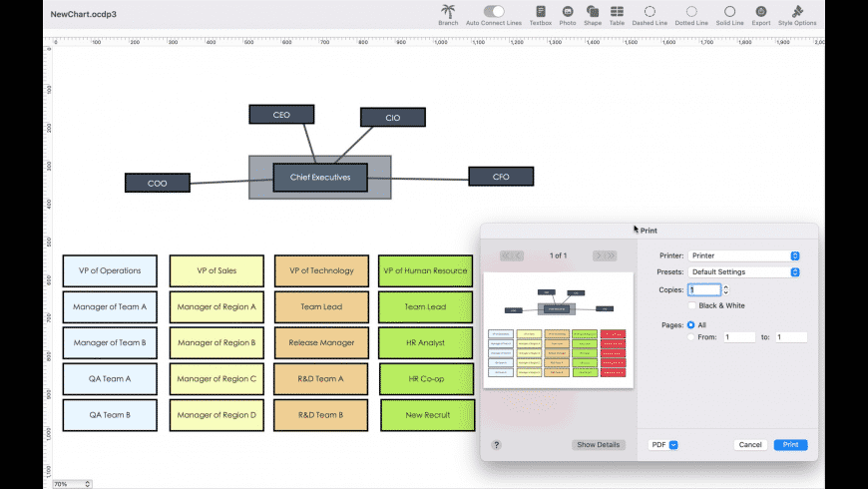The width and height of the screenshot is (868, 489).
Task: Open the 70% zoom level dropdown
Action: point(72,483)
